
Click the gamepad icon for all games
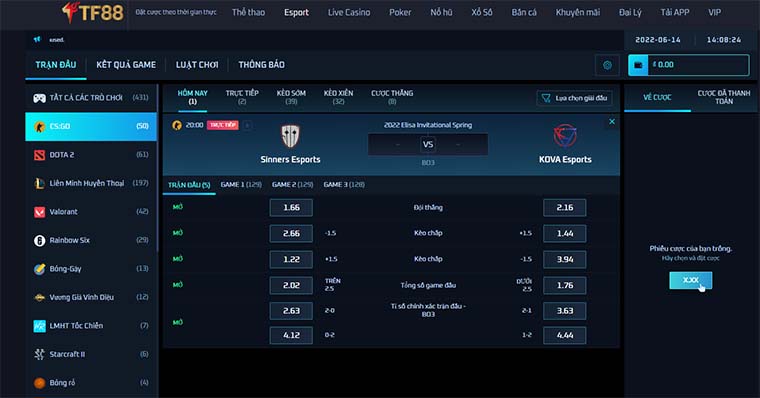pyautogui.click(x=39, y=98)
